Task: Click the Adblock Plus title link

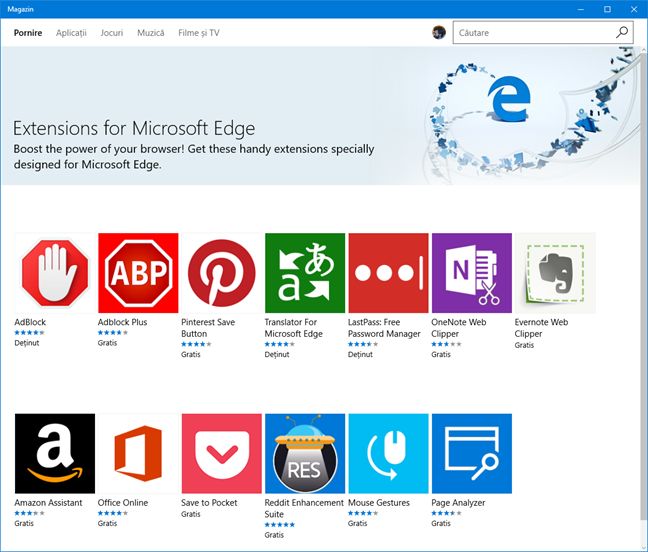Action: tap(122, 322)
